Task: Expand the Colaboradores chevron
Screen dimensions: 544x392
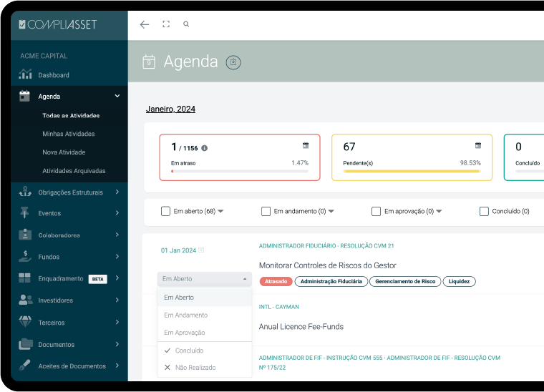Action: point(117,235)
